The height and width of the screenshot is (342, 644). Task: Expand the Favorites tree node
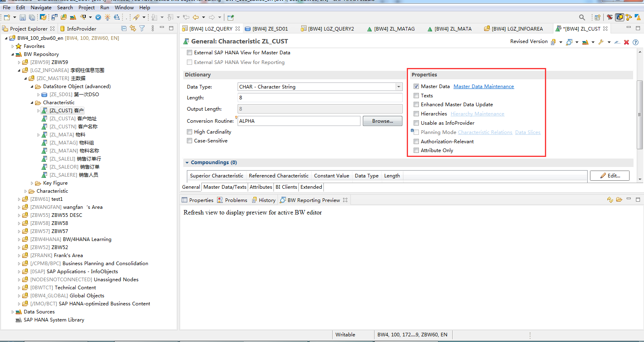(12, 46)
